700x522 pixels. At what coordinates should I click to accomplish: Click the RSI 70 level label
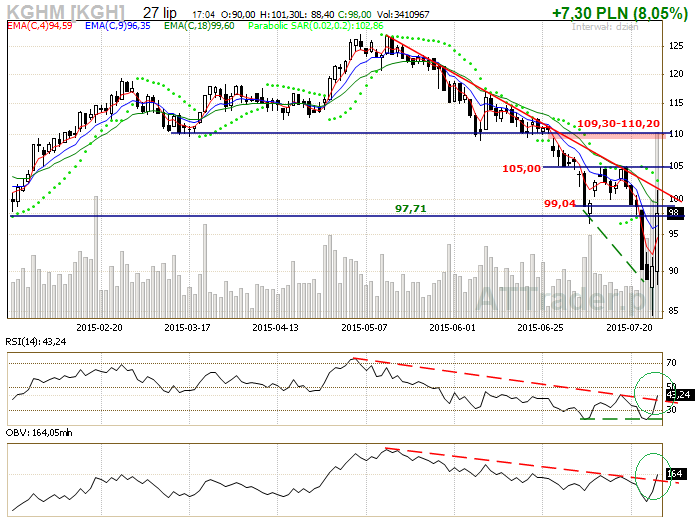(671, 363)
